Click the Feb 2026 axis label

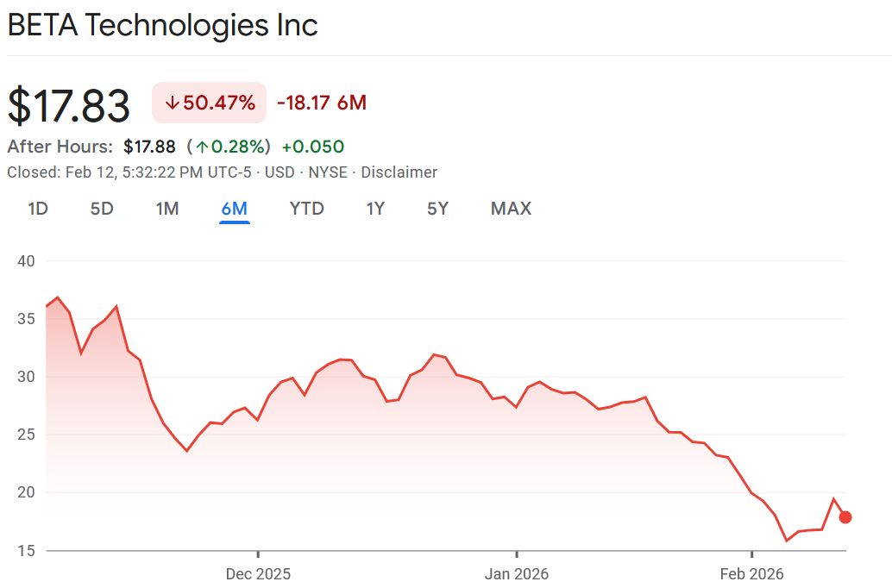[x=751, y=573]
